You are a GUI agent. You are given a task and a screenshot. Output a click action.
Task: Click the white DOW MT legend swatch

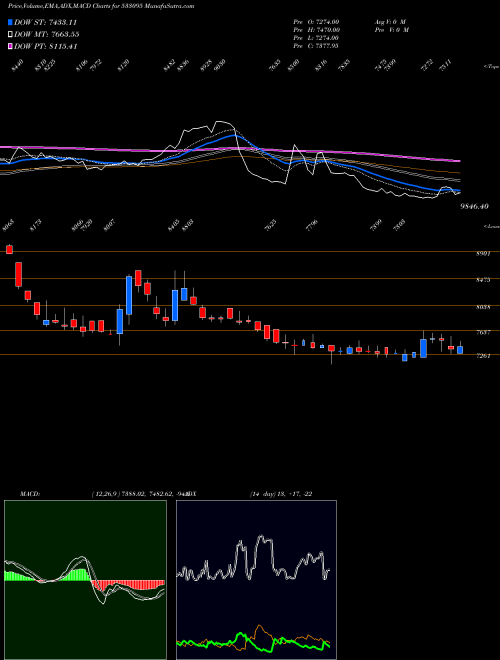tap(10, 34)
